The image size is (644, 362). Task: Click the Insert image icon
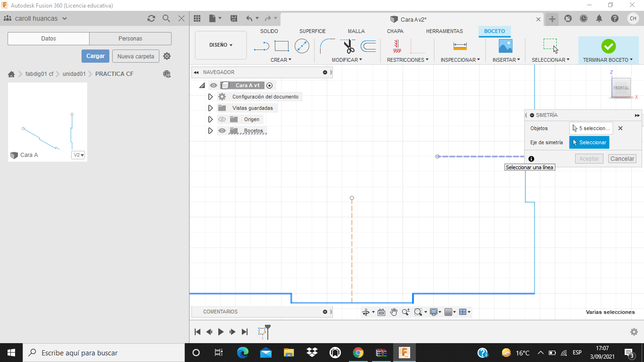pos(505,46)
